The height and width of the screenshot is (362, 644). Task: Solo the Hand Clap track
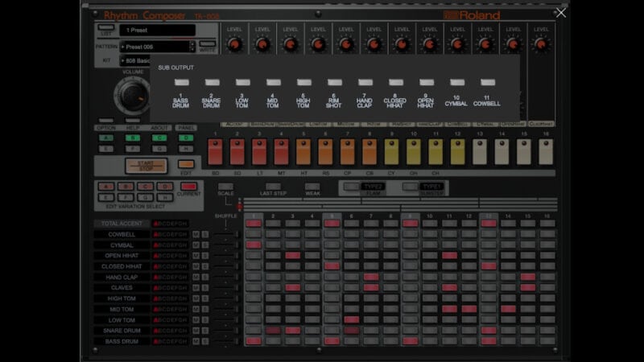pos(205,277)
